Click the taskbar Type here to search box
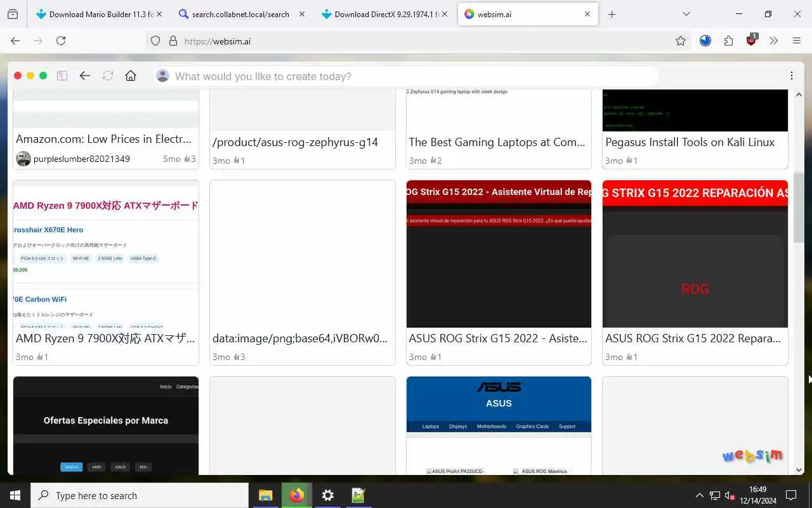The width and height of the screenshot is (812, 508). (140, 495)
